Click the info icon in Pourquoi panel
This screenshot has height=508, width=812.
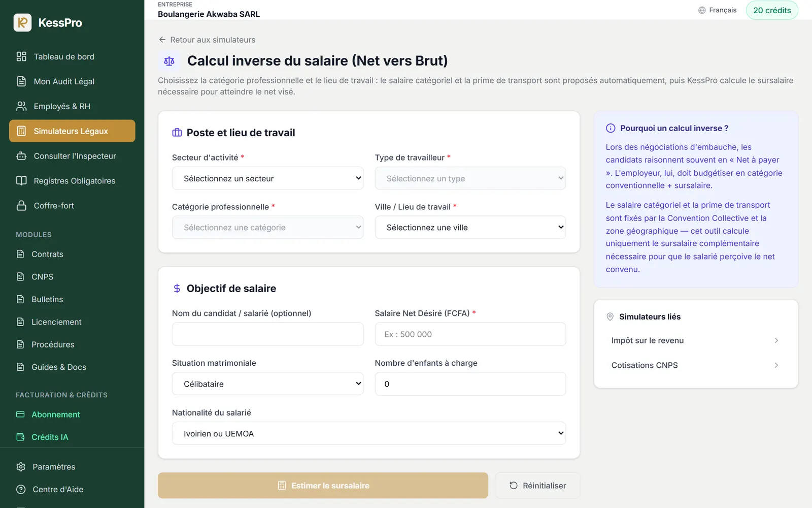click(611, 128)
